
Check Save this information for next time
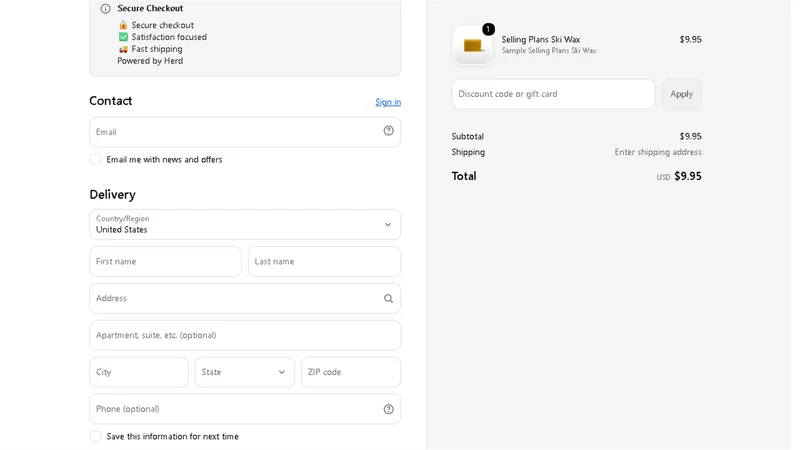(x=95, y=436)
